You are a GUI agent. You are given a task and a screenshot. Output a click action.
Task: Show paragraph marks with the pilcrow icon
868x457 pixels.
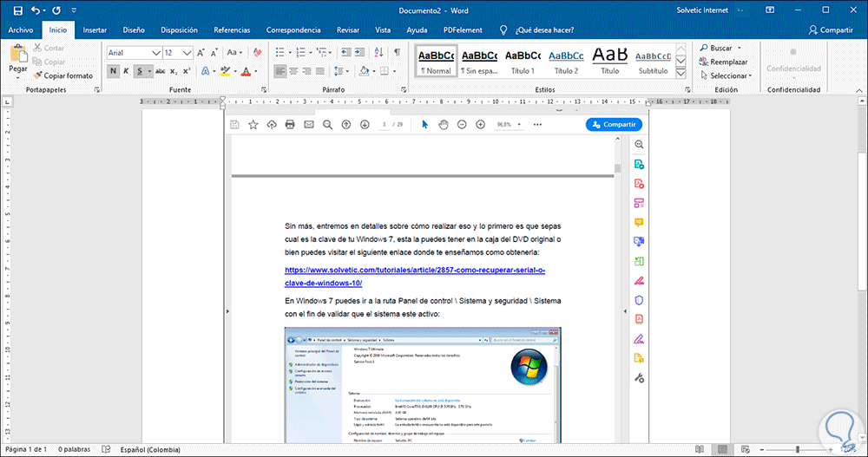click(397, 53)
